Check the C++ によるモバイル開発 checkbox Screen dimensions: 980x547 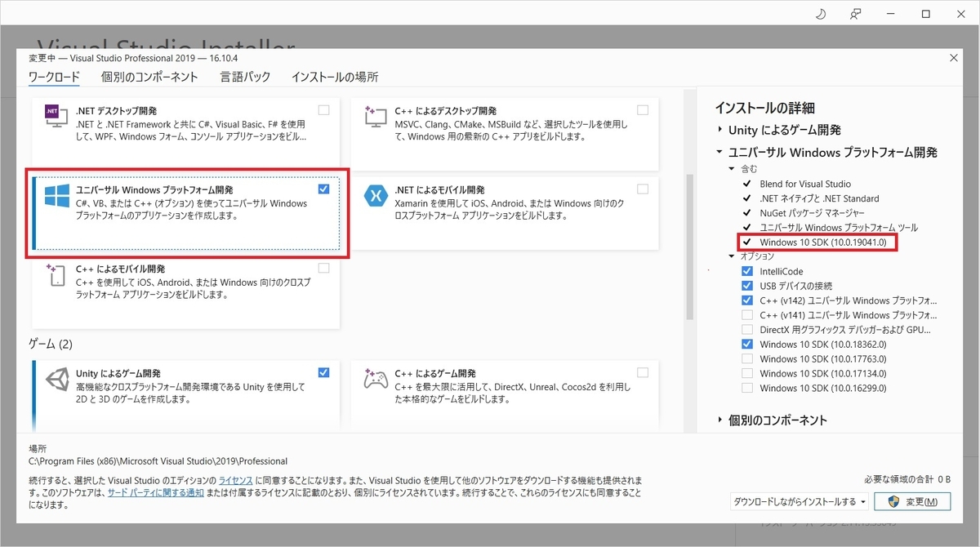click(324, 269)
